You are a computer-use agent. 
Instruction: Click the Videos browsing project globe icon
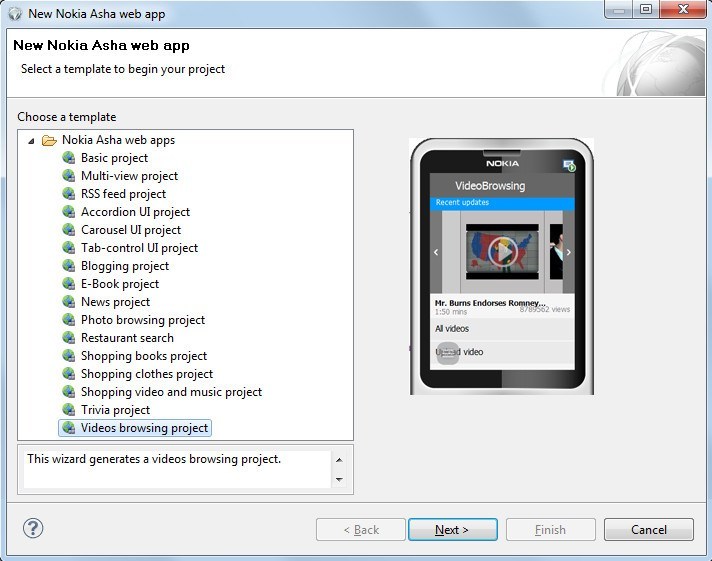(x=69, y=428)
